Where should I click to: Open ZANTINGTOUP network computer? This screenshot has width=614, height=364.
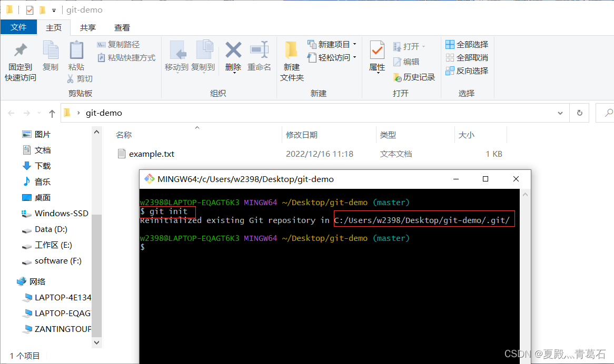click(57, 329)
